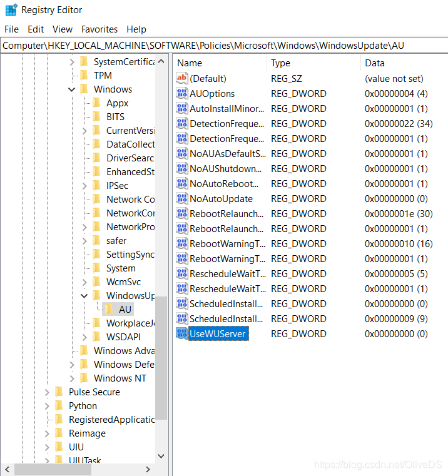
Task: Click the AUOptions value icon
Action: pos(181,93)
